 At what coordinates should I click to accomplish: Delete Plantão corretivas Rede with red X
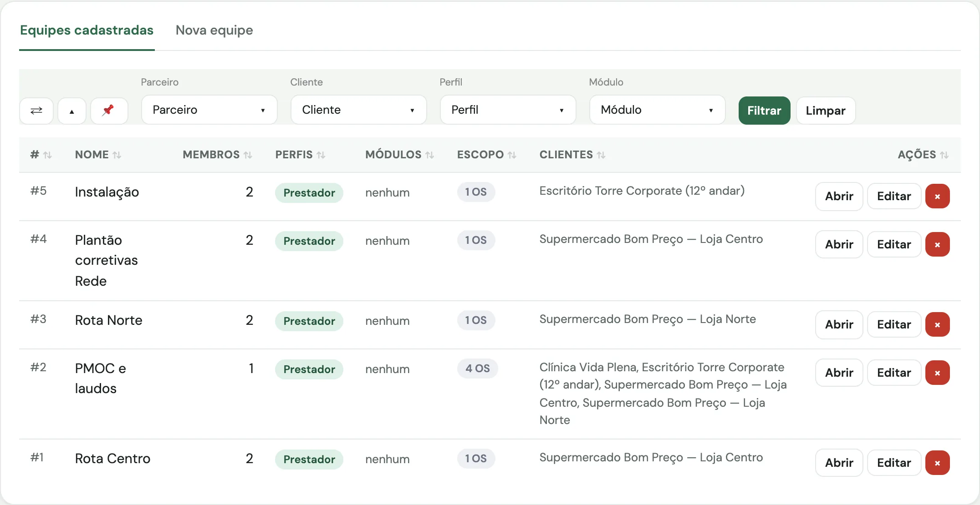[937, 244]
